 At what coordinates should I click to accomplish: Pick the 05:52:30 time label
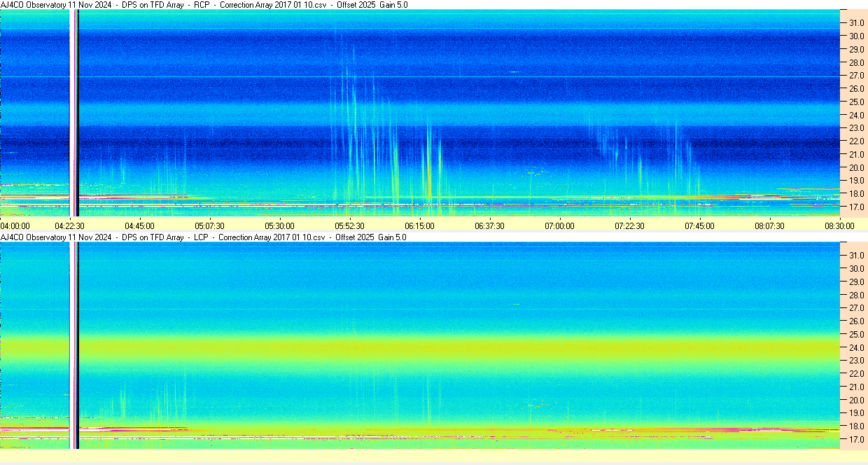(349, 225)
